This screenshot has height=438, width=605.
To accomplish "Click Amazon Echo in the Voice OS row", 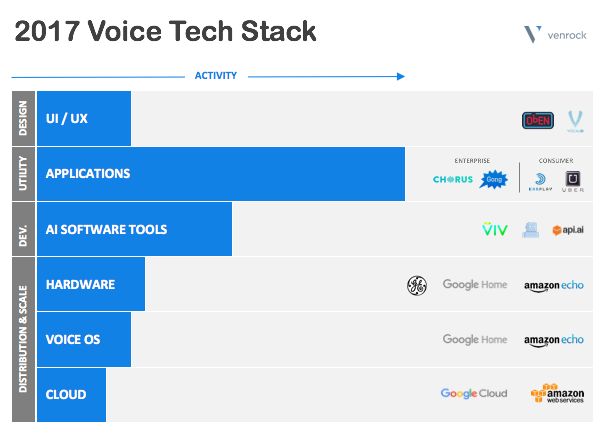I will pos(554,341).
